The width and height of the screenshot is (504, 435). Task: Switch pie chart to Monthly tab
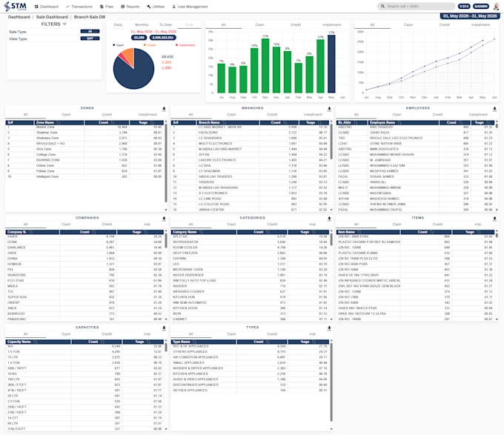(x=142, y=24)
